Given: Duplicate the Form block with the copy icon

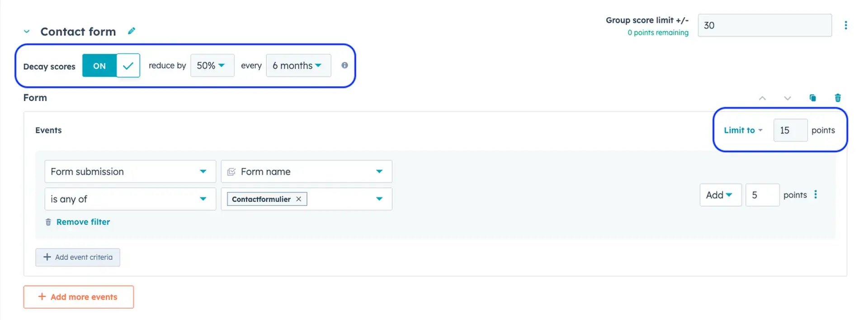Looking at the screenshot, I should [812, 98].
